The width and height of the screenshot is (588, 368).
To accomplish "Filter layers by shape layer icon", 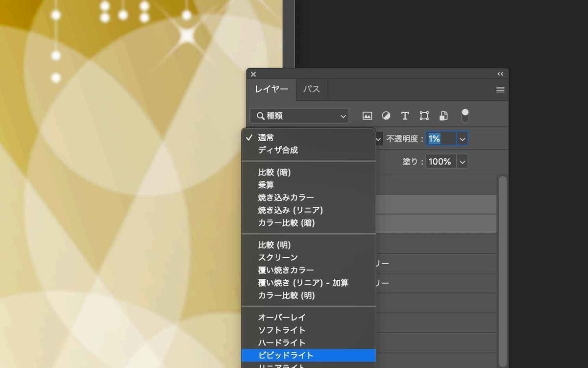I will pyautogui.click(x=424, y=116).
